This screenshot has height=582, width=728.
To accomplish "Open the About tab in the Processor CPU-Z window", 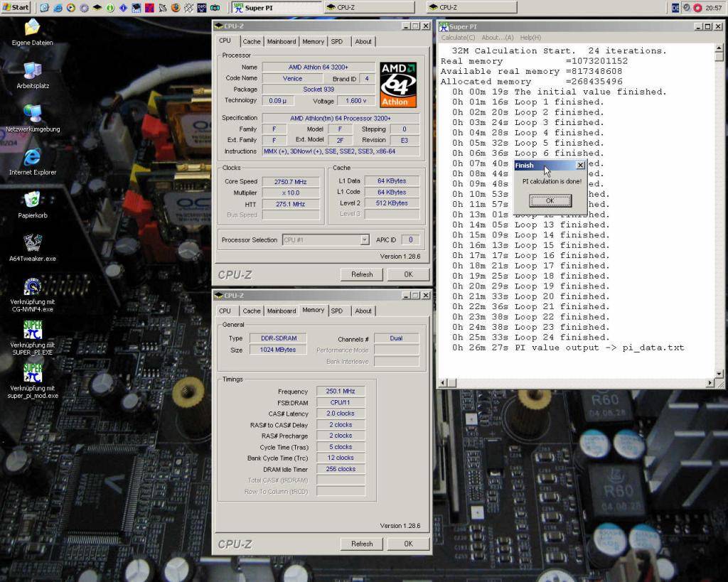I will click(363, 41).
